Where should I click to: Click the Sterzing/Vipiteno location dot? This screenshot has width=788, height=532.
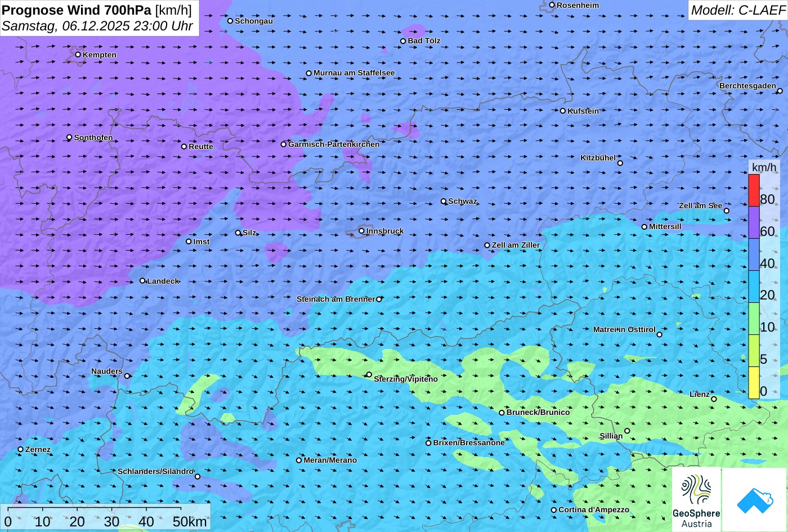(369, 374)
